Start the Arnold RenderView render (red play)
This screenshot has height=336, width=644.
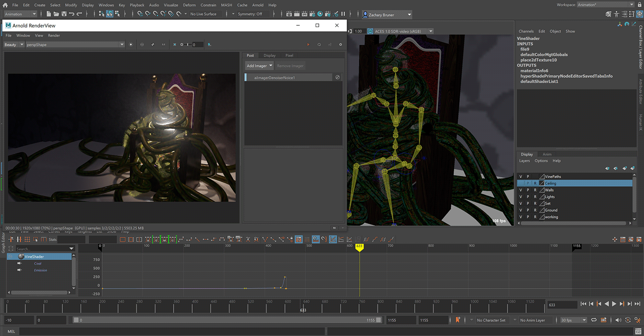308,45
